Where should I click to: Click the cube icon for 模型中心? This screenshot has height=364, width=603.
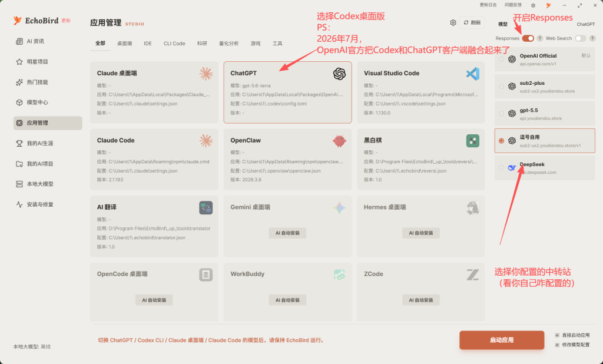19,102
